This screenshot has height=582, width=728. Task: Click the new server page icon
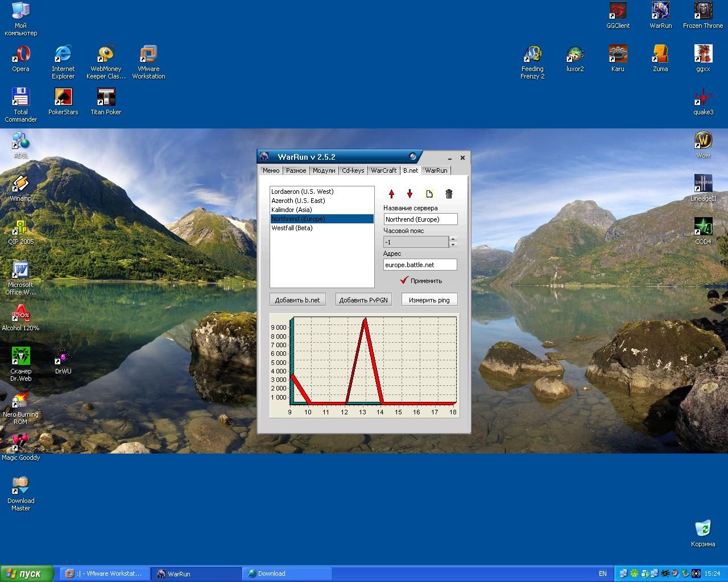point(429,194)
